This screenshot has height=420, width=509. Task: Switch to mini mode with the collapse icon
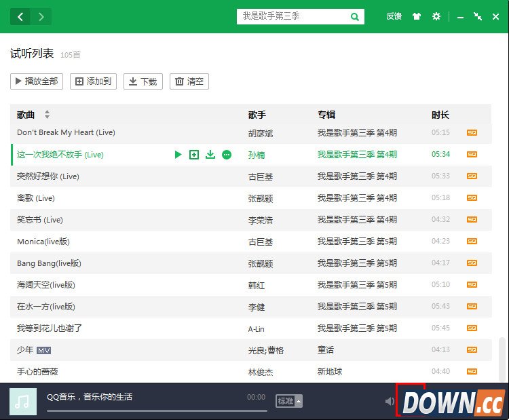coord(478,16)
